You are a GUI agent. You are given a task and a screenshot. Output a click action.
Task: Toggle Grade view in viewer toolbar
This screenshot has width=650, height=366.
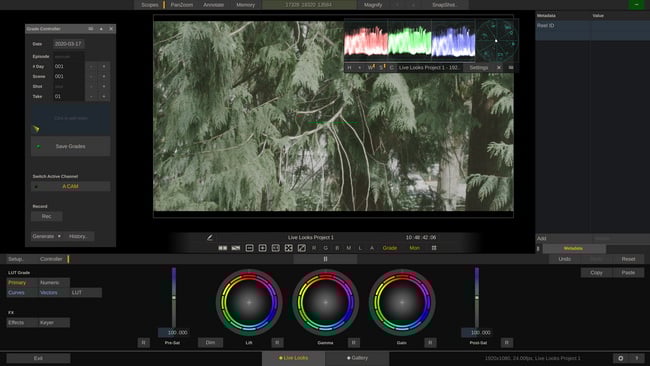390,248
